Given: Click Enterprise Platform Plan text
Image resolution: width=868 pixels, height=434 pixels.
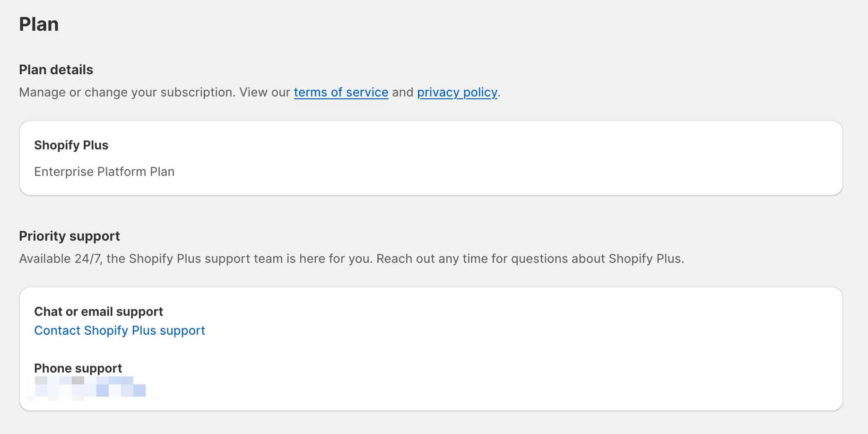Looking at the screenshot, I should click(104, 172).
